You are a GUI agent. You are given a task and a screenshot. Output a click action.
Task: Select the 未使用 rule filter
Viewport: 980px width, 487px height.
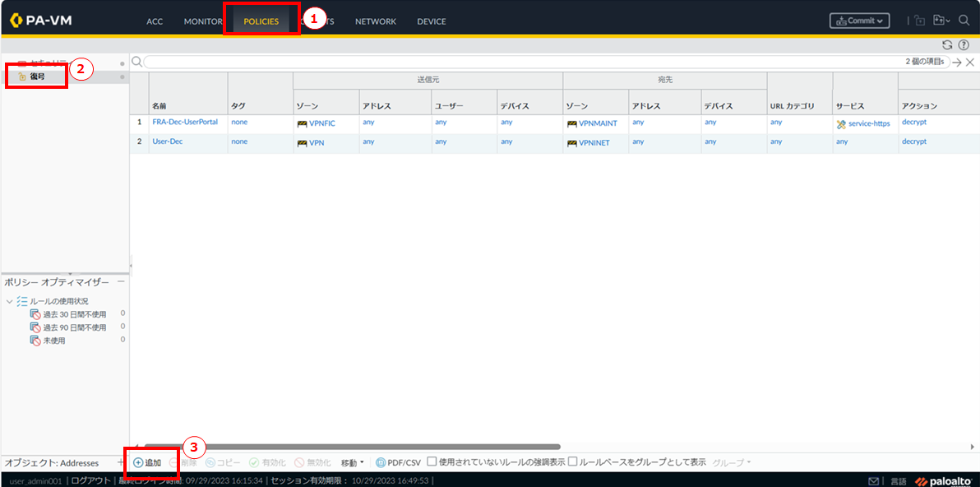53,341
